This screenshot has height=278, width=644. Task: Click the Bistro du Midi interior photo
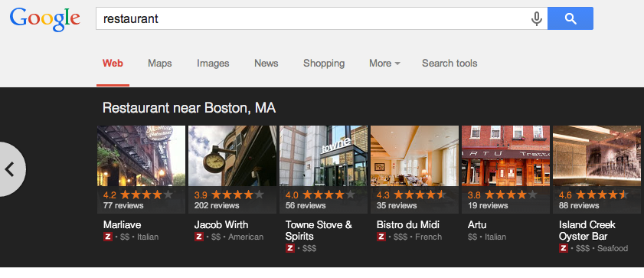[415, 156]
